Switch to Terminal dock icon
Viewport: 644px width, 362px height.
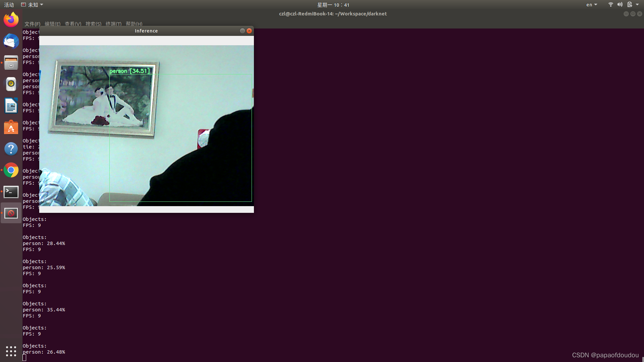coord(11,192)
